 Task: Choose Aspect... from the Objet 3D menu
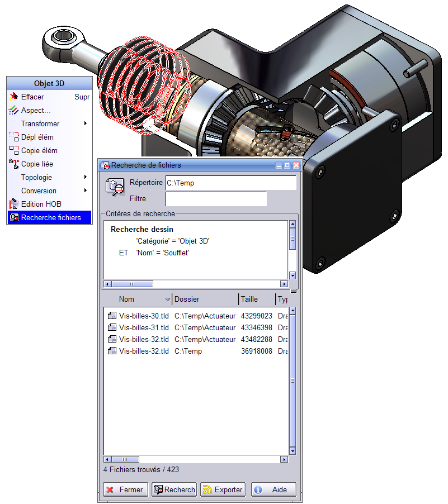[x=49, y=110]
